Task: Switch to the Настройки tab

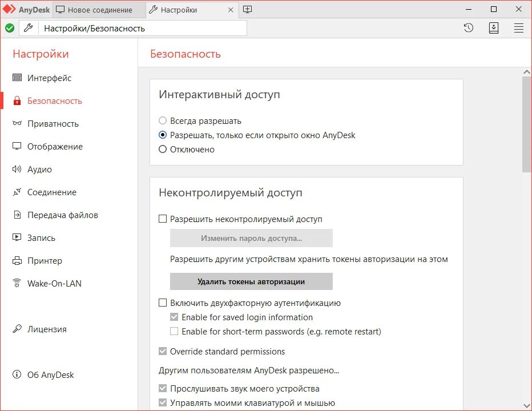Action: [x=192, y=10]
